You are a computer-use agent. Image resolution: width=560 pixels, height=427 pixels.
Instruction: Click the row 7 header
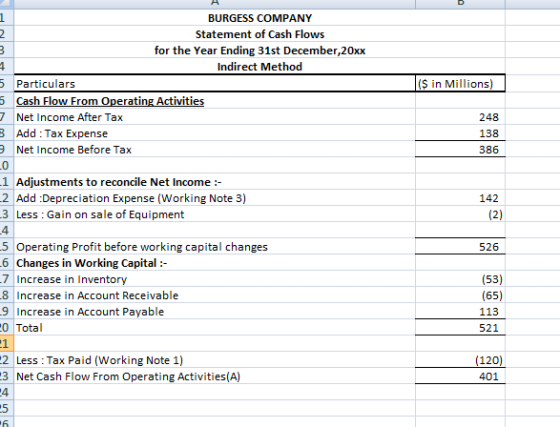click(6, 117)
